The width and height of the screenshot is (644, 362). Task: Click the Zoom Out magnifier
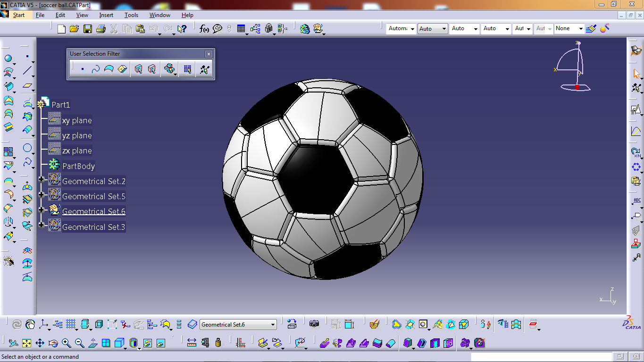[x=80, y=343]
